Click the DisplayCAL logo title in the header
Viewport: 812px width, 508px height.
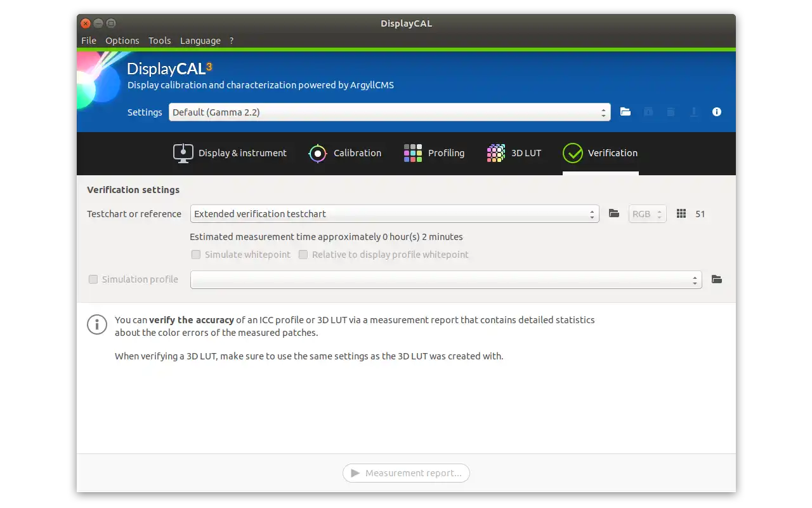(x=170, y=69)
